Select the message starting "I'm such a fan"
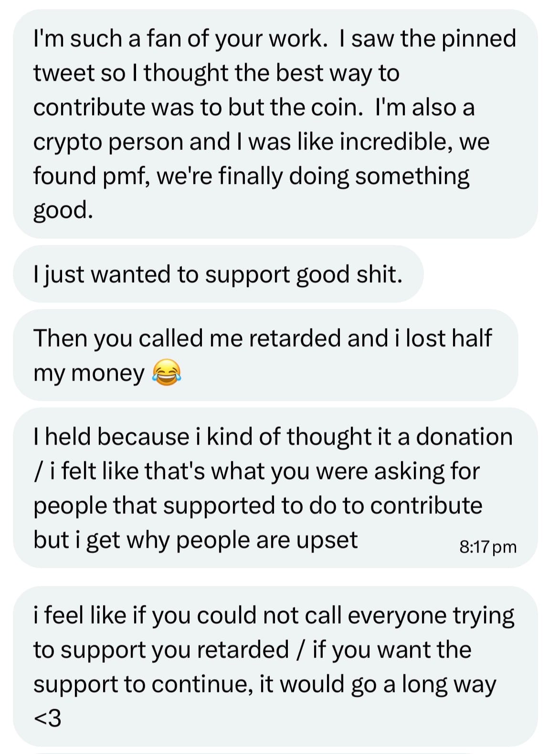This screenshot has height=754, width=560. [x=275, y=124]
